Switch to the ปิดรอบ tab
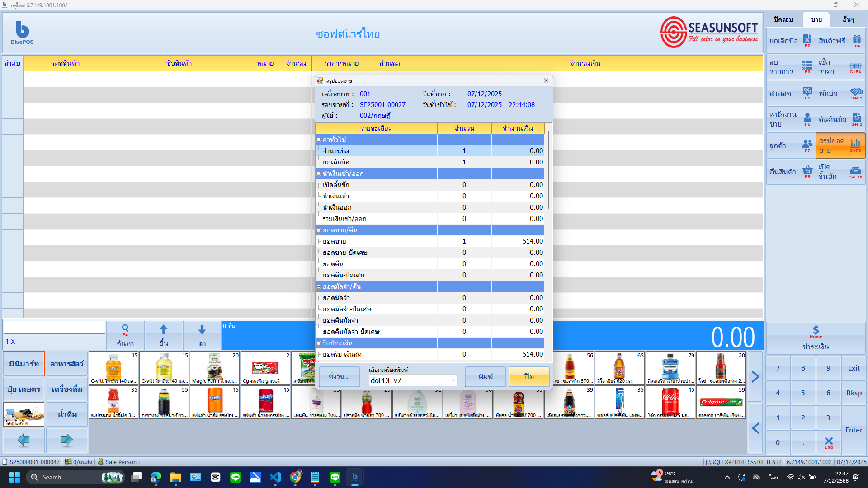The width and height of the screenshot is (868, 488). point(783,19)
